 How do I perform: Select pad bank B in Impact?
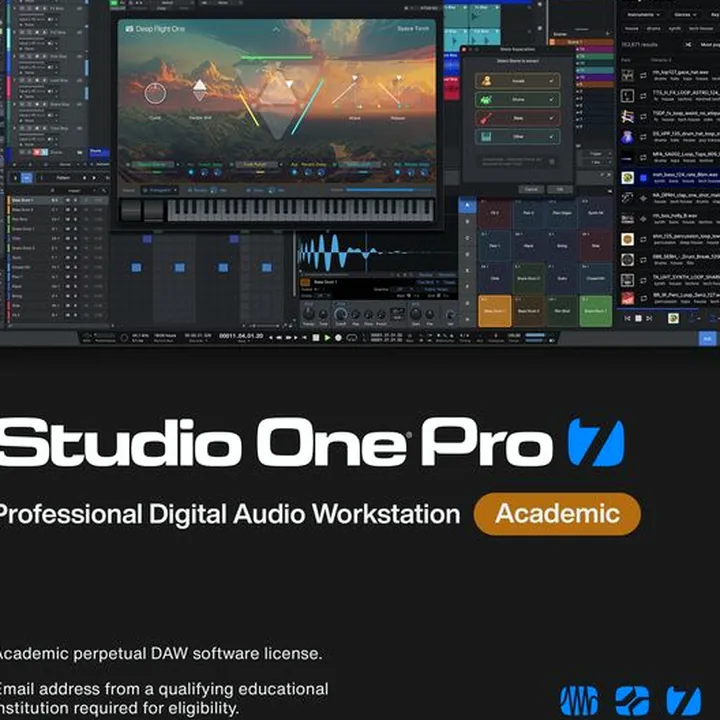(467, 222)
